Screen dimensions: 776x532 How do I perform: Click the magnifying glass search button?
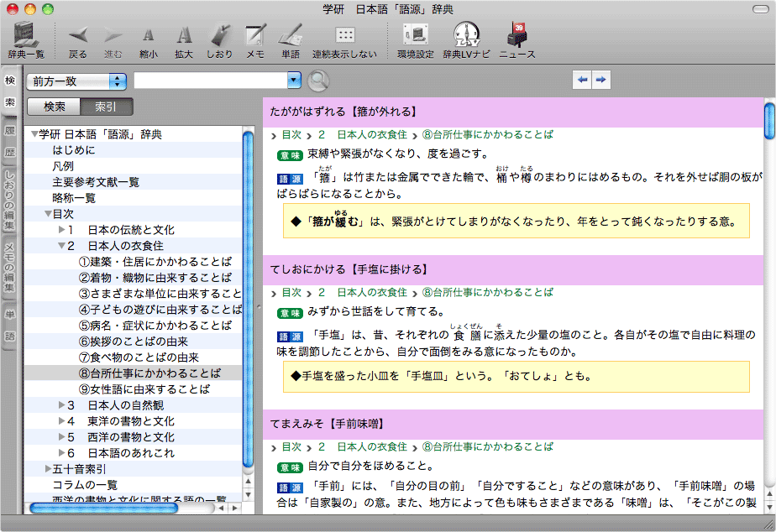(318, 81)
